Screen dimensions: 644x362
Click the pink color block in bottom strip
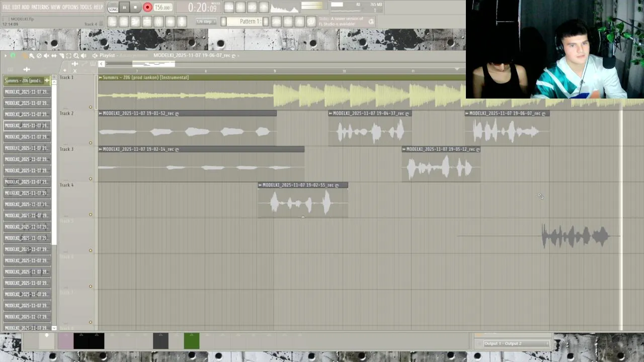coord(65,341)
